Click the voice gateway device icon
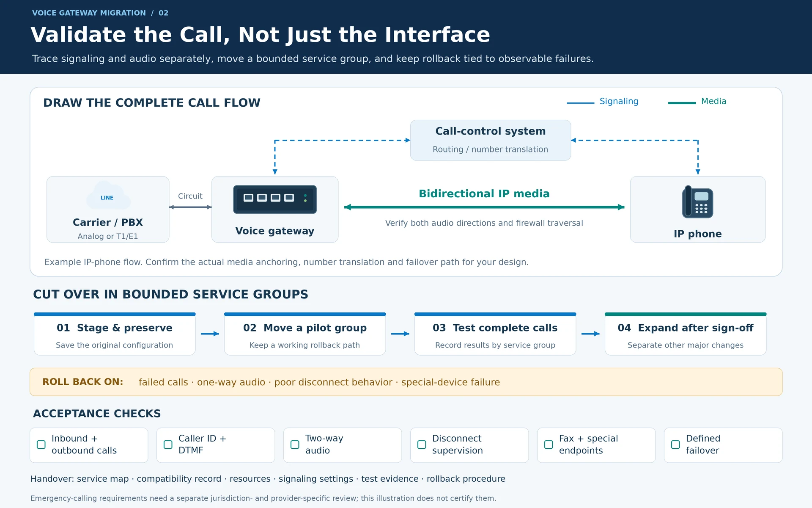Image resolution: width=812 pixels, height=508 pixels. (x=275, y=199)
